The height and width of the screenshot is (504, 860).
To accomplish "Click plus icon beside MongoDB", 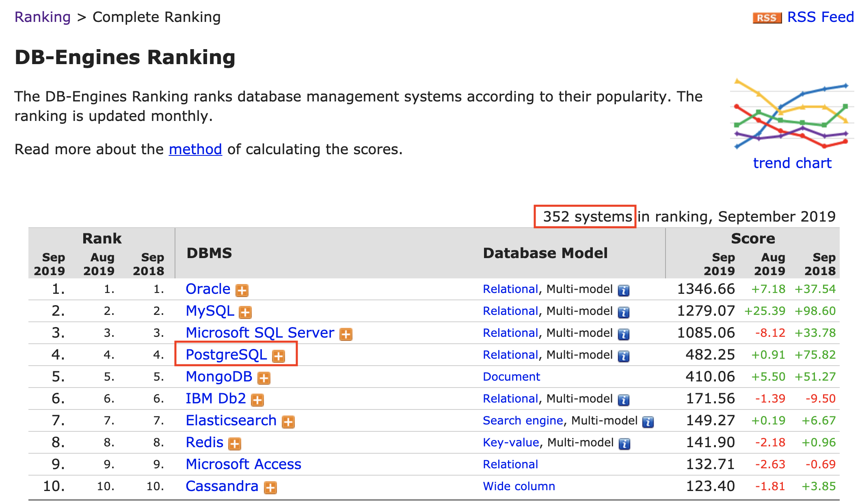I will [x=264, y=378].
